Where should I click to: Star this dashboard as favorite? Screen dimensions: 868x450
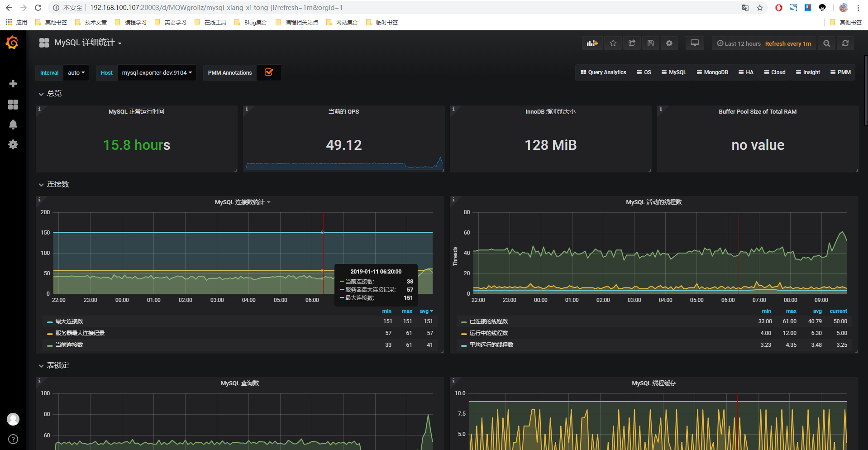pos(613,43)
